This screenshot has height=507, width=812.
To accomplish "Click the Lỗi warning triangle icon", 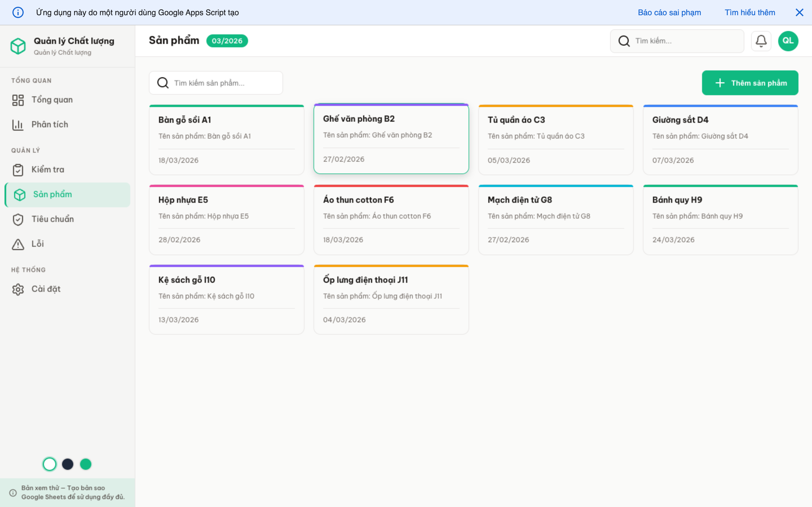I will [x=18, y=244].
